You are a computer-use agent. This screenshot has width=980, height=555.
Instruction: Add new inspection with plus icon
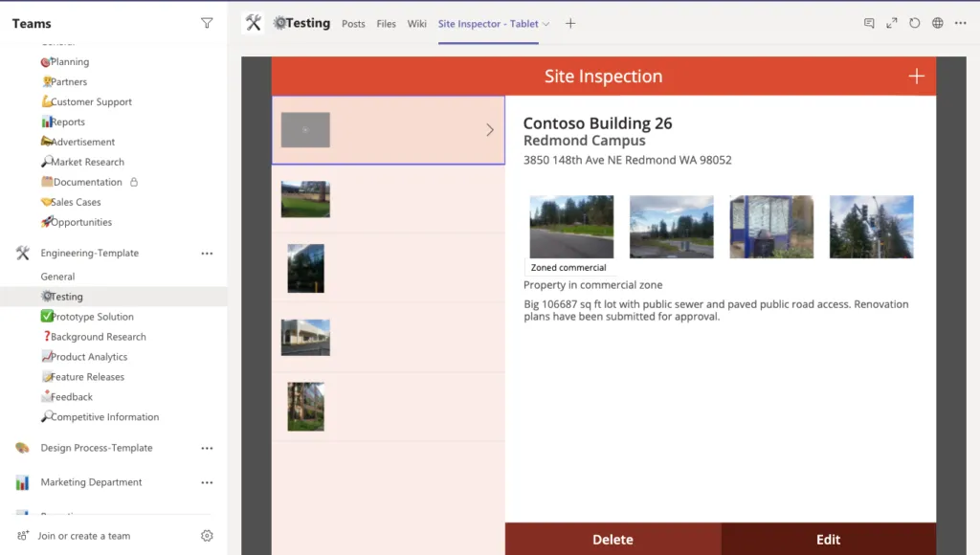pyautogui.click(x=916, y=77)
